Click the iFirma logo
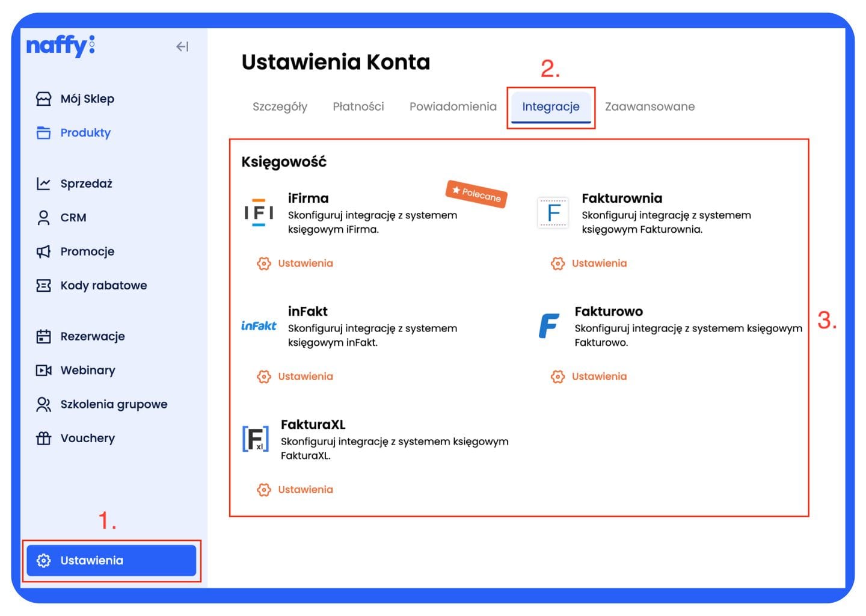866x616 pixels. (259, 212)
